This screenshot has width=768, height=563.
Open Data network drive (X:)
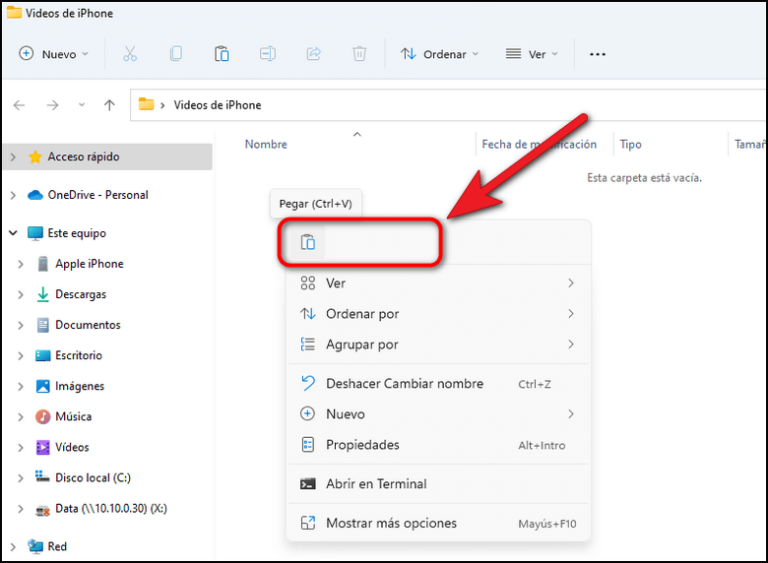111,509
